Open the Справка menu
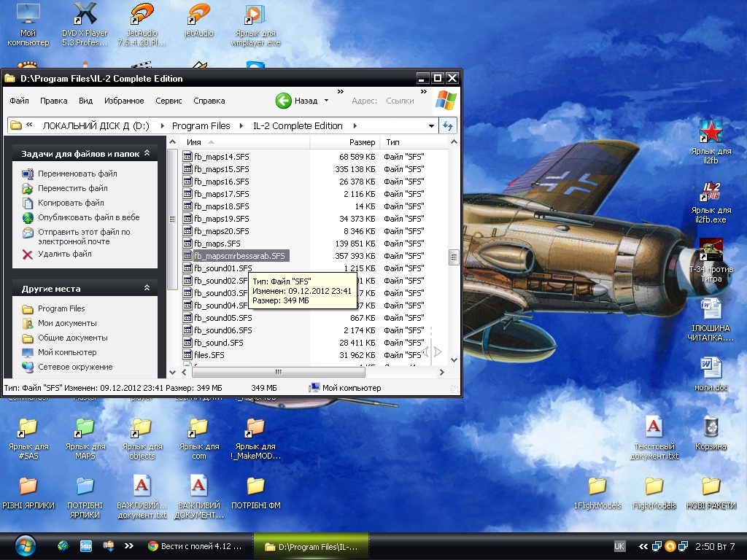 point(209,101)
